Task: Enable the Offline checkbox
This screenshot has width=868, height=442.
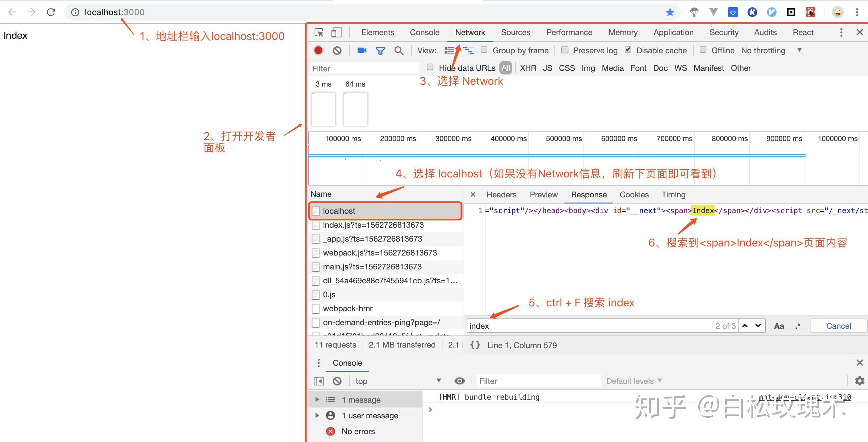Action: 703,50
